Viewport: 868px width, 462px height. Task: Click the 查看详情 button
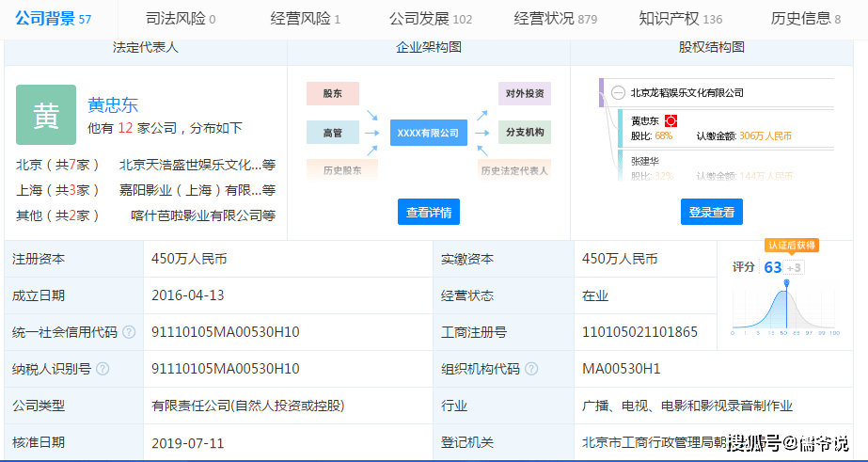(x=429, y=212)
